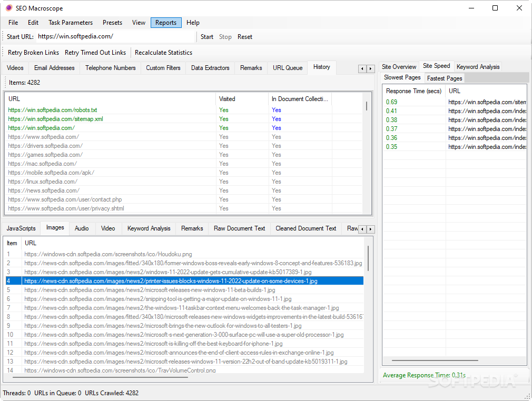Click the slowest pages horizontal scrollbar
This screenshot has height=401, width=532.
(435, 360)
